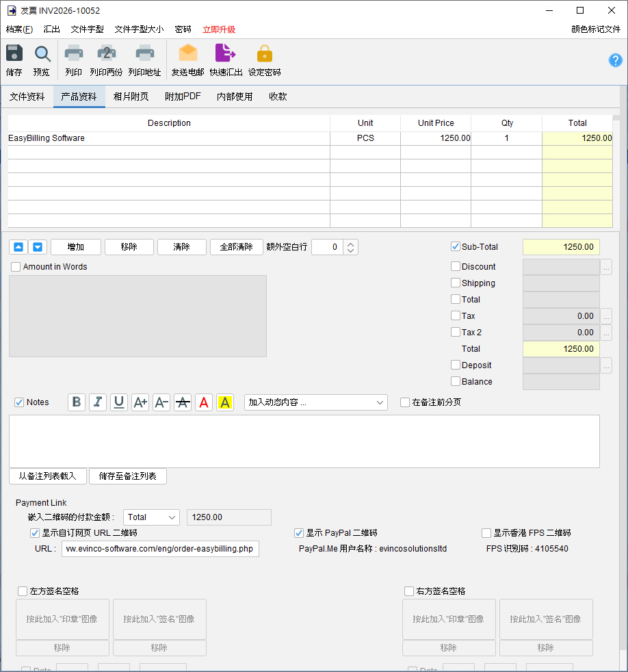The image size is (628, 672).
Task: Enable the Discount checkbox
Action: pyautogui.click(x=456, y=266)
